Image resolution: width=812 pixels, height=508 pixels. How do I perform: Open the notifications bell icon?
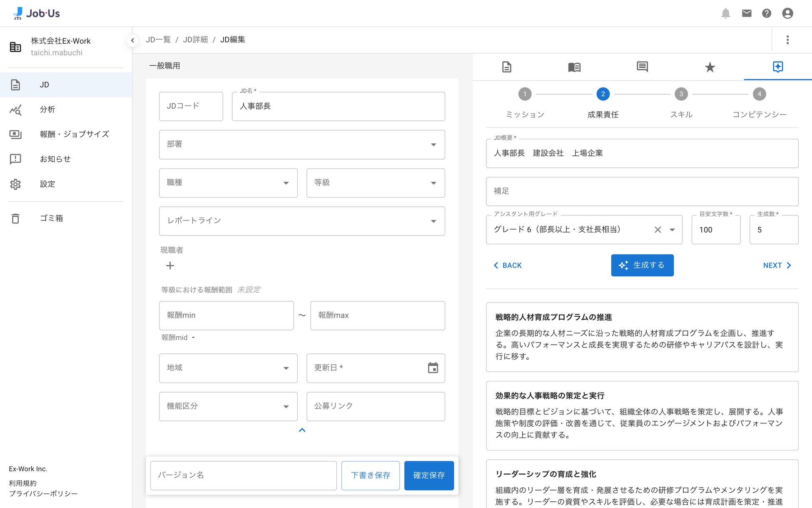(726, 13)
